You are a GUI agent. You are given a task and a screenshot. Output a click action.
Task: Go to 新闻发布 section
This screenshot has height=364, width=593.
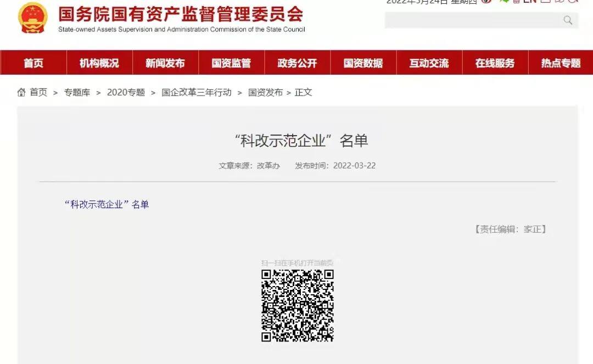165,63
